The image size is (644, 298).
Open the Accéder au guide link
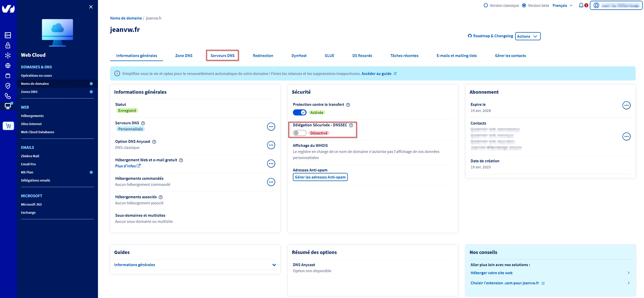[376, 73]
